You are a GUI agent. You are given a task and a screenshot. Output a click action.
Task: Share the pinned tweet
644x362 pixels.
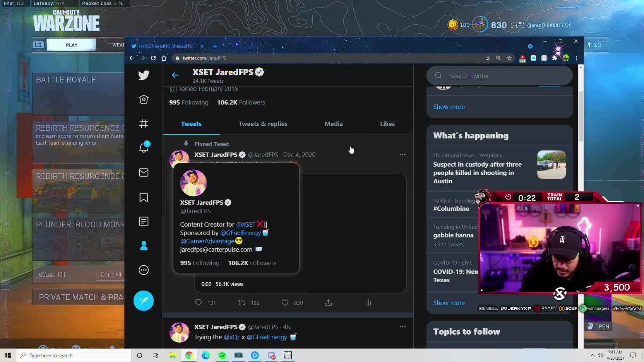[329, 302]
